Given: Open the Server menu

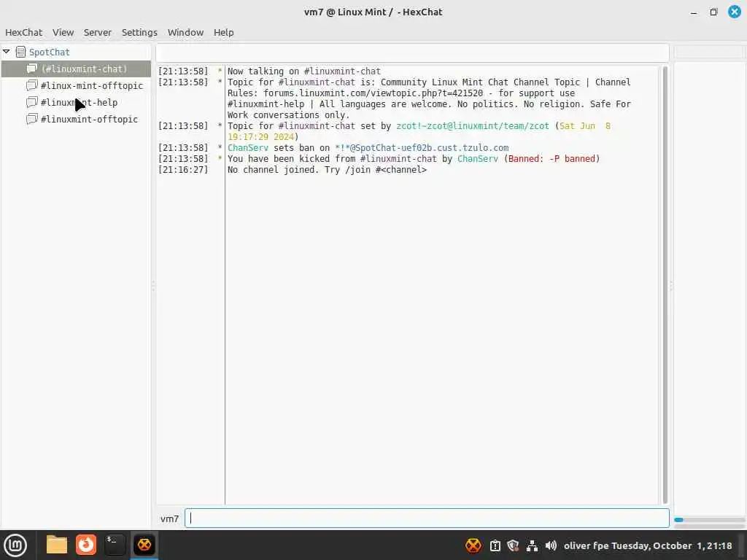Looking at the screenshot, I should coord(97,32).
